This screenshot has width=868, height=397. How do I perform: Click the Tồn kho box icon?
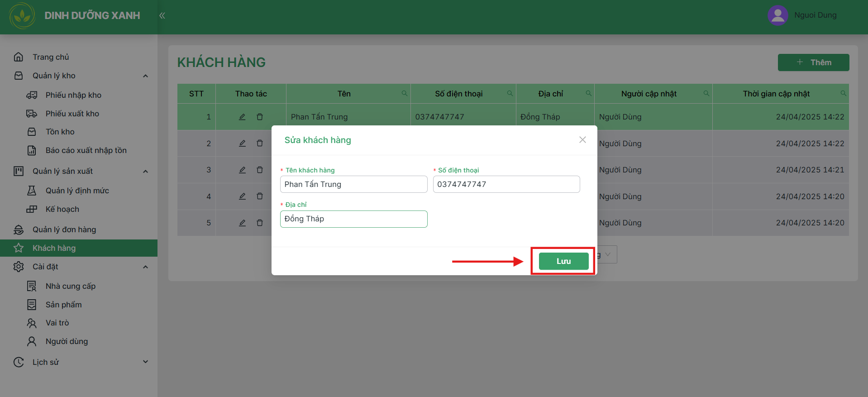[32, 132]
